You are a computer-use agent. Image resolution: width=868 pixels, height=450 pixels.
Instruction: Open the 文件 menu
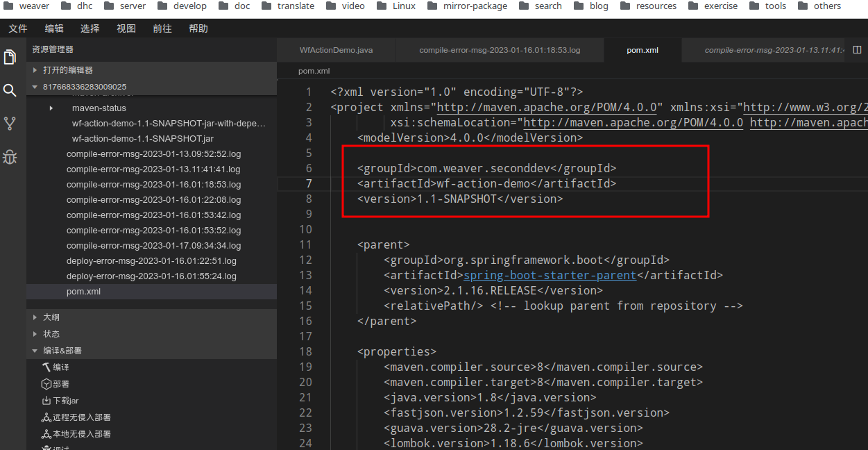tap(18, 28)
